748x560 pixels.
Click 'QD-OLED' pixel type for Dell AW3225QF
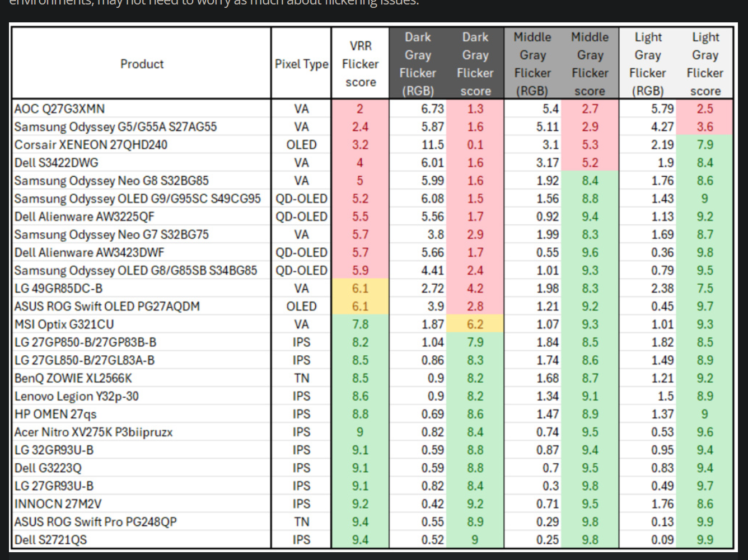click(301, 216)
